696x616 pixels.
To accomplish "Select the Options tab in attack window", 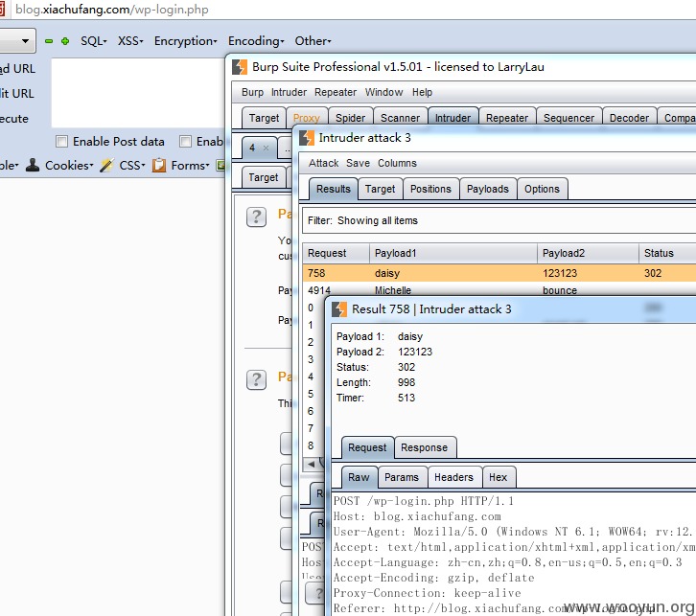I will click(542, 189).
